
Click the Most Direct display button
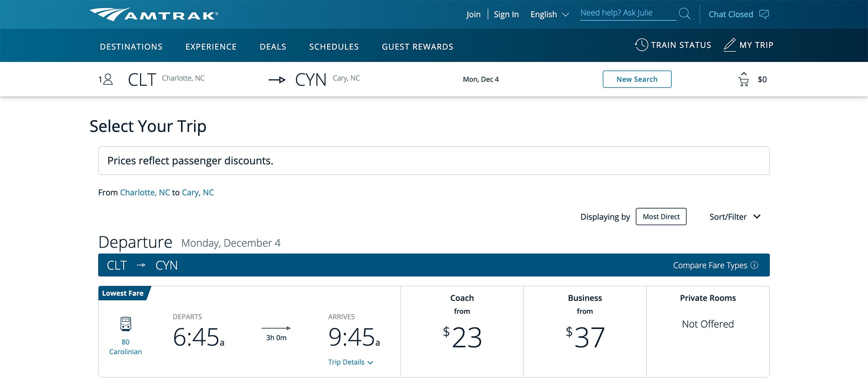(661, 216)
